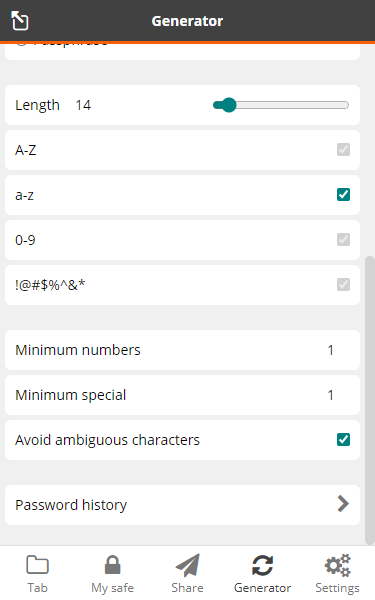Open the Password history row
Image resolution: width=375 pixels, height=600 pixels.
(x=182, y=505)
